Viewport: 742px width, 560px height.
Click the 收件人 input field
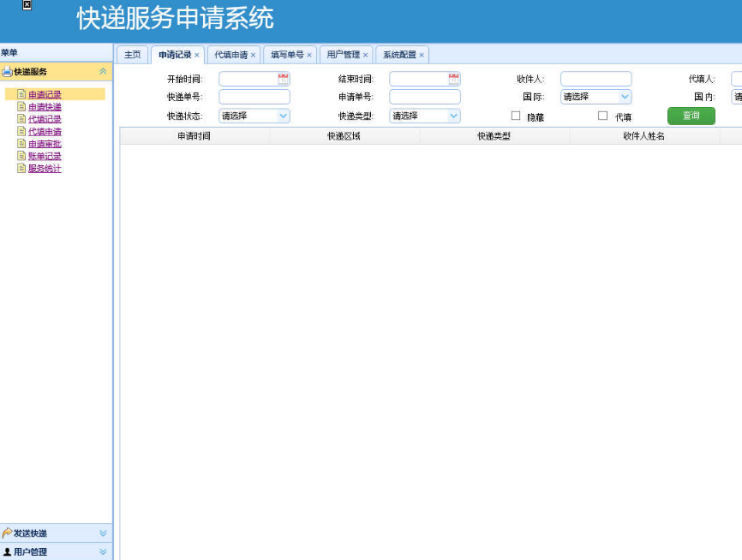(x=595, y=79)
